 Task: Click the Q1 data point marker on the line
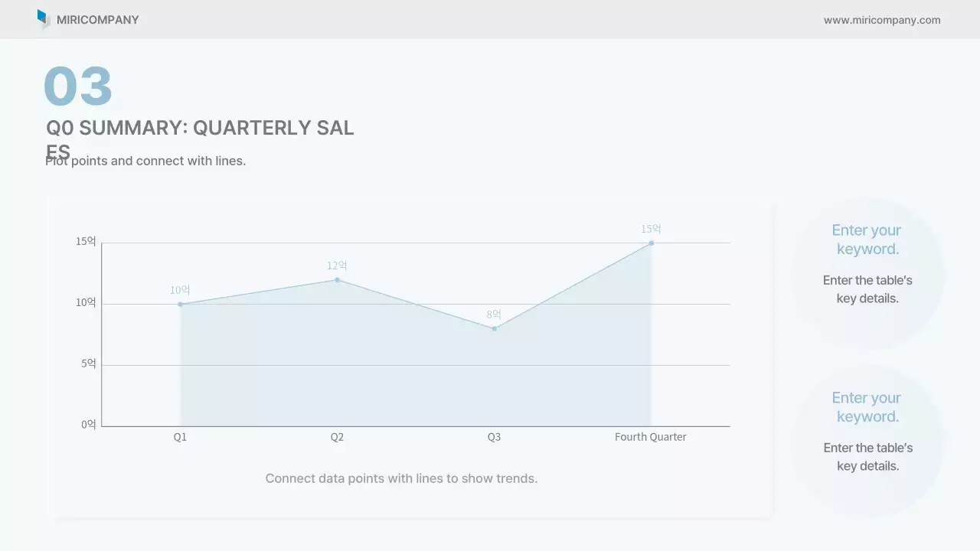point(181,305)
